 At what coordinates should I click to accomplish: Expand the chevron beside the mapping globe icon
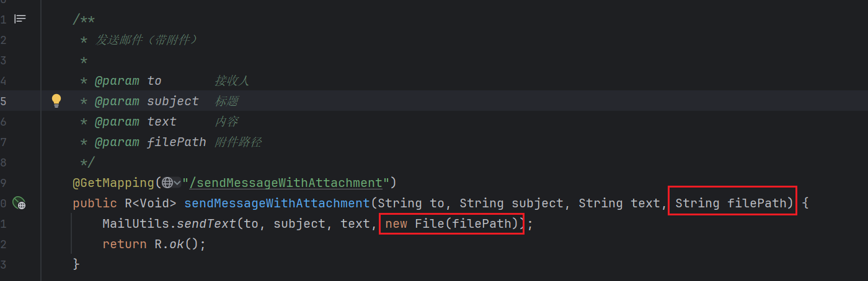177,183
